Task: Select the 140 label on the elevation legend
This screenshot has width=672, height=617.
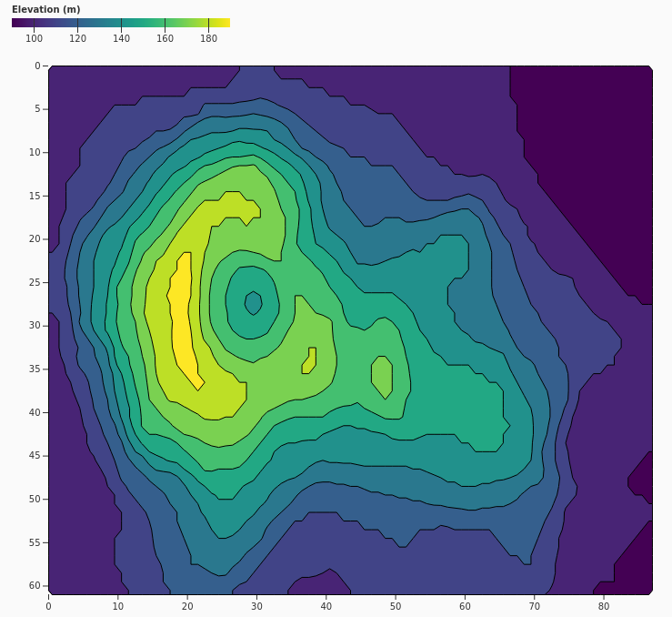Action: coord(121,38)
